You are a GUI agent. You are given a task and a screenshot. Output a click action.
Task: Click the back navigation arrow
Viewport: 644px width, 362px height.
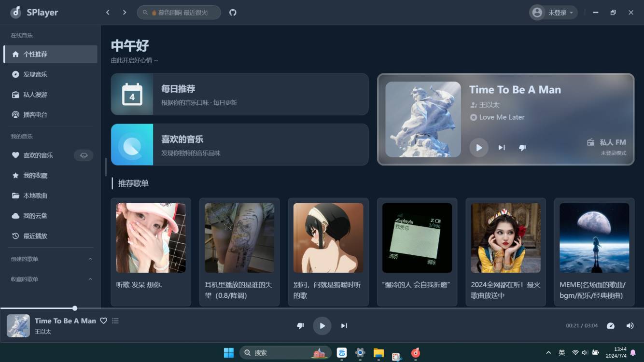(x=108, y=13)
